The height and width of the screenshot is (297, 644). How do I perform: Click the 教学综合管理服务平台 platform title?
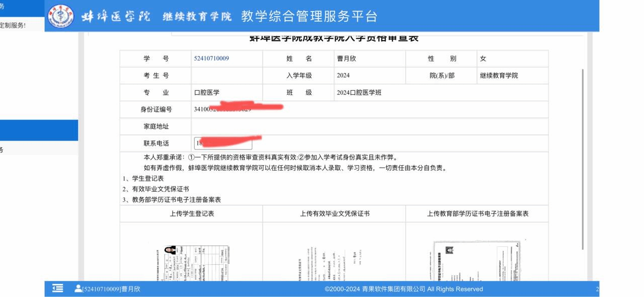(x=309, y=16)
